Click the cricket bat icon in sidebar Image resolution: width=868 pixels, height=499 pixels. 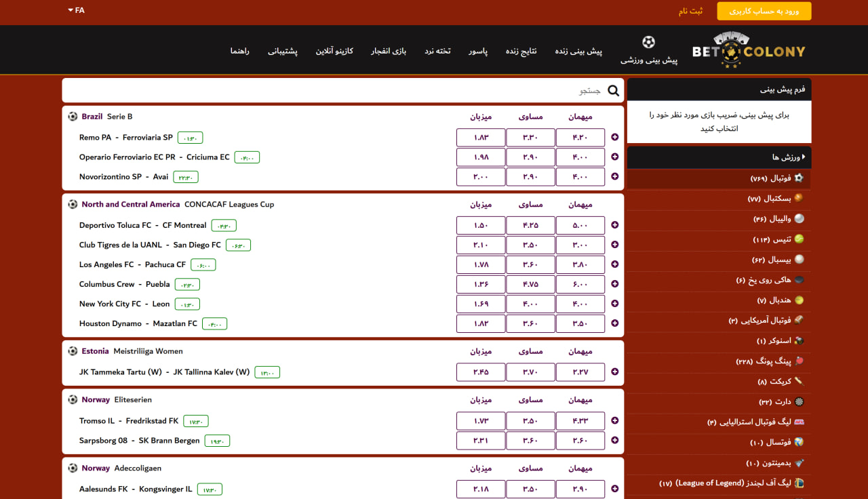(799, 381)
